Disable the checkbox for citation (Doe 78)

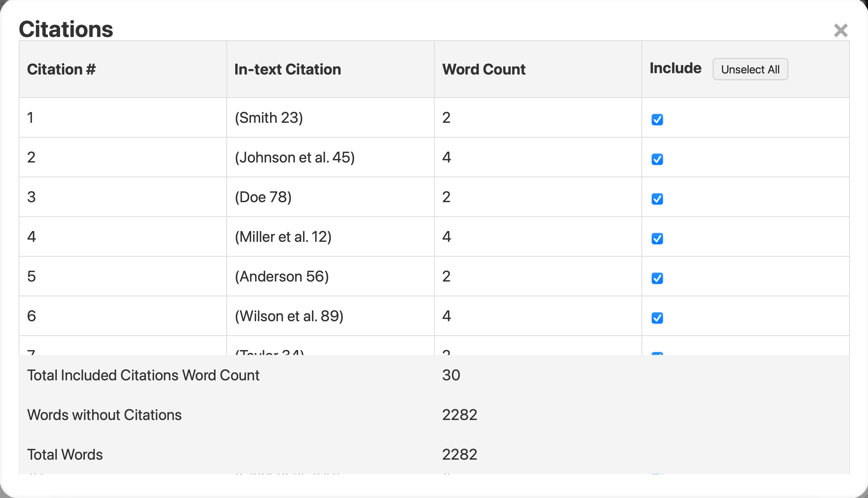tap(657, 199)
